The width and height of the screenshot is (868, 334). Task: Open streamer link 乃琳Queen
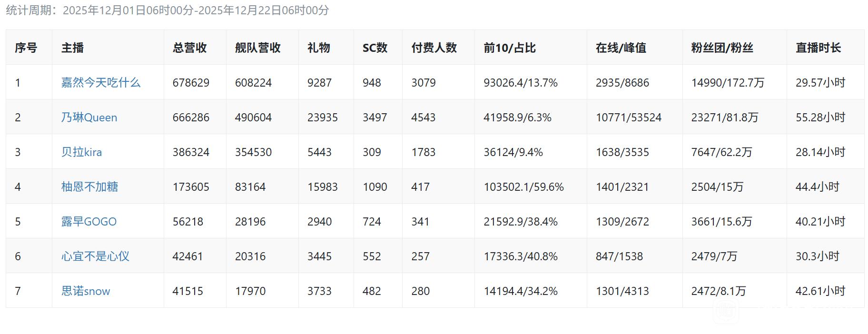(x=89, y=118)
